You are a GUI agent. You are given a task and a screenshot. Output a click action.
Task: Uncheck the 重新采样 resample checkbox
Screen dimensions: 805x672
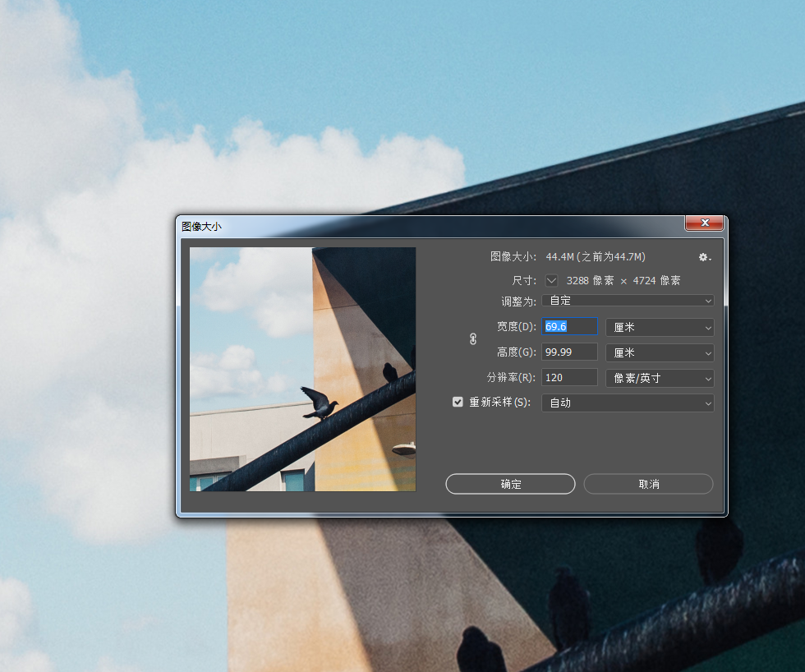click(458, 402)
